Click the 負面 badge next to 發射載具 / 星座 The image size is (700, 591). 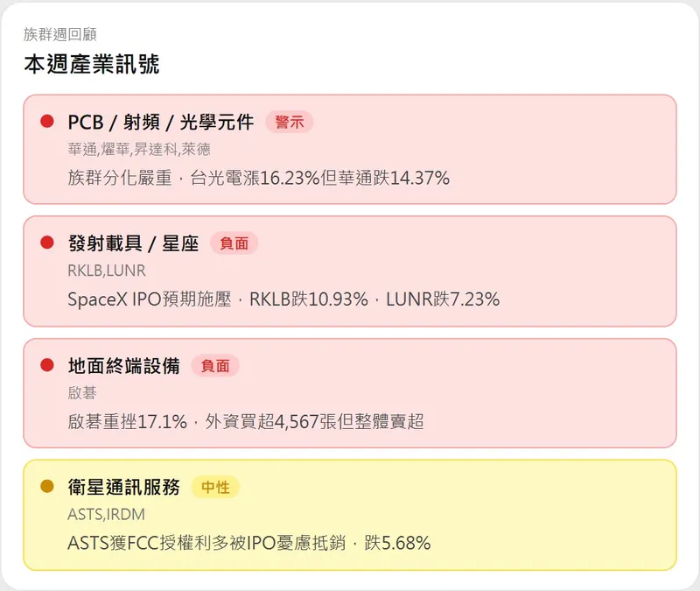click(234, 243)
